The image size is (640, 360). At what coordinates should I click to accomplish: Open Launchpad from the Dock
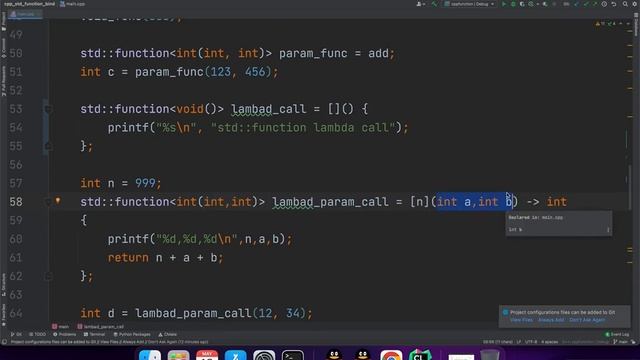(178, 355)
